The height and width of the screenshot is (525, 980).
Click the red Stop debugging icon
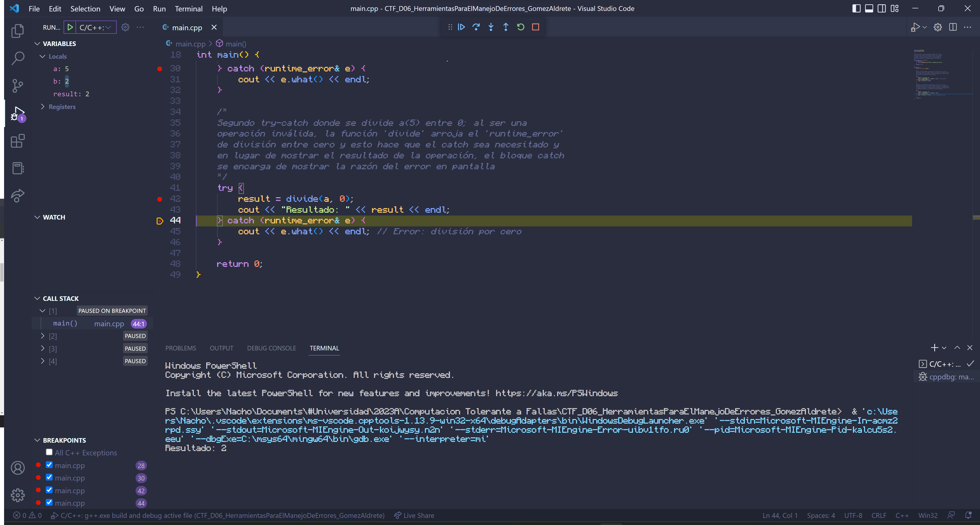pyautogui.click(x=536, y=27)
